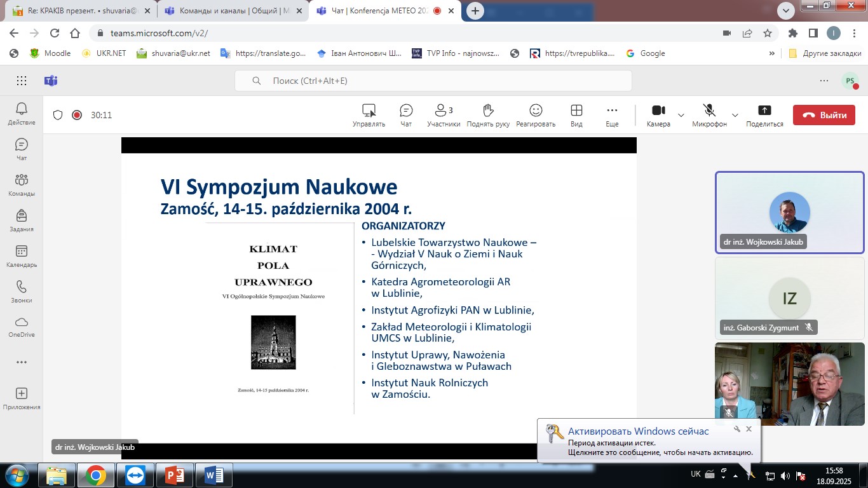Open Chrome side panel icon
The width and height of the screenshot is (868, 488).
813,34
